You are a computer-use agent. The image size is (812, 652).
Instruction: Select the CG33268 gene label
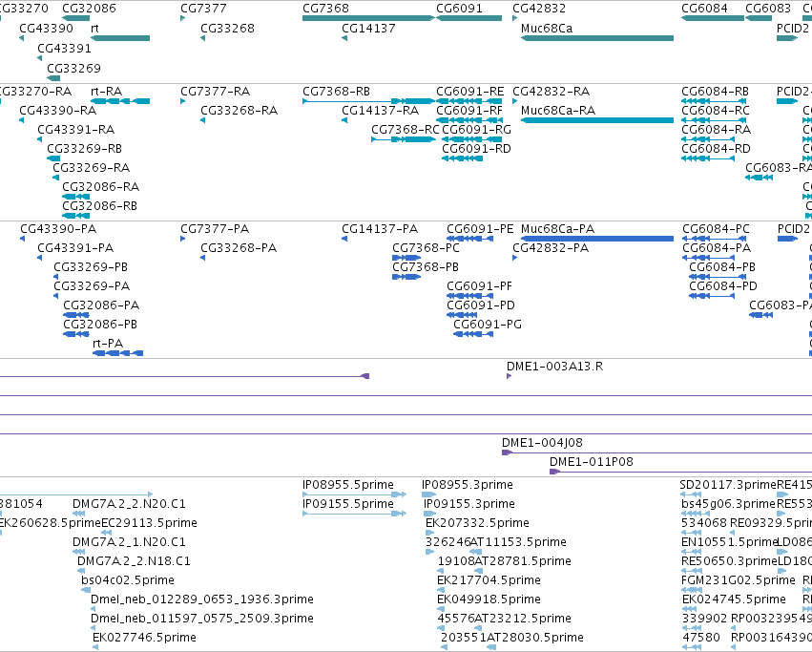(x=228, y=28)
